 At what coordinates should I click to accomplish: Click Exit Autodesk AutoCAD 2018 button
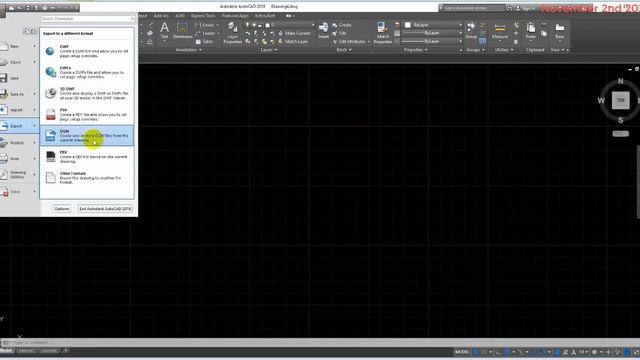[x=105, y=209]
